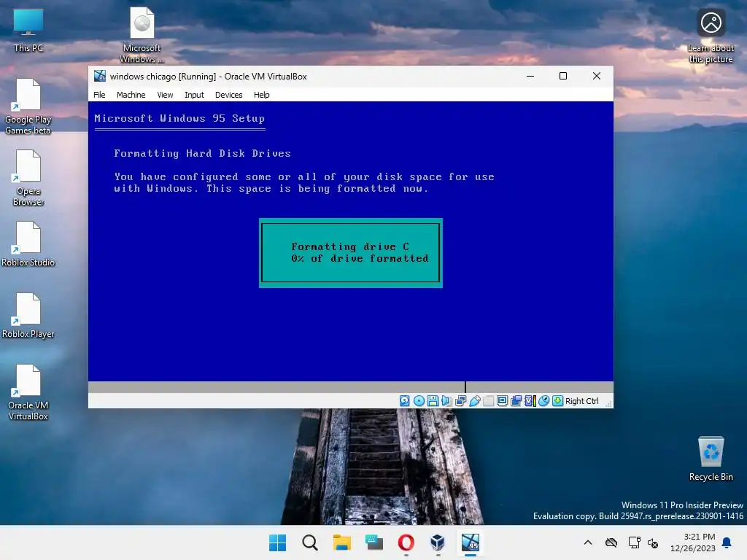The height and width of the screenshot is (560, 747).
Task: Click the floppy disk indicator icon
Action: click(433, 401)
